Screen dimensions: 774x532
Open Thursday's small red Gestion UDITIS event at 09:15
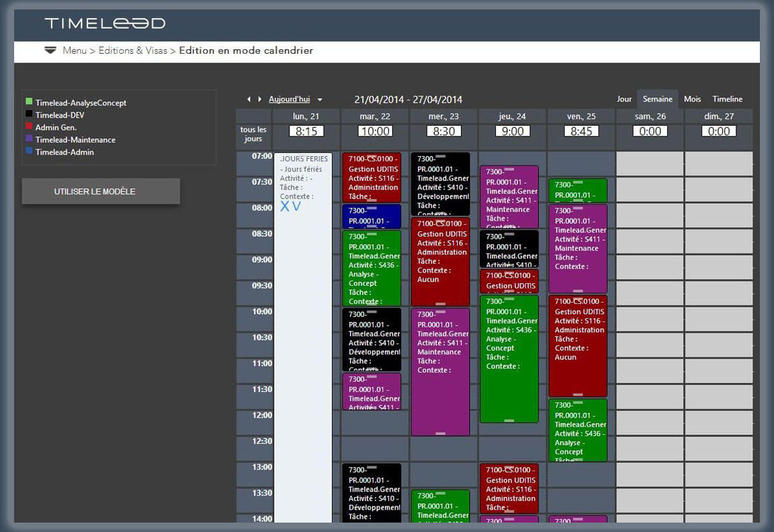(509, 282)
